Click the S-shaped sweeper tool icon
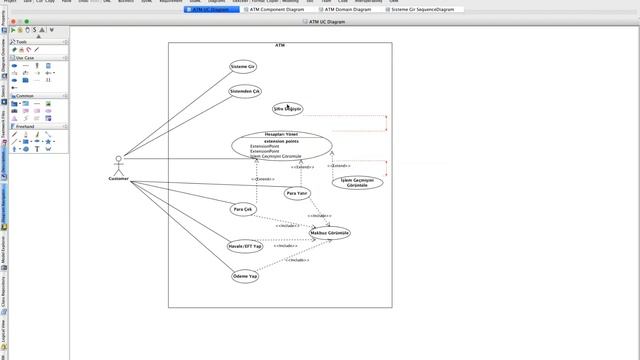 point(34,30)
